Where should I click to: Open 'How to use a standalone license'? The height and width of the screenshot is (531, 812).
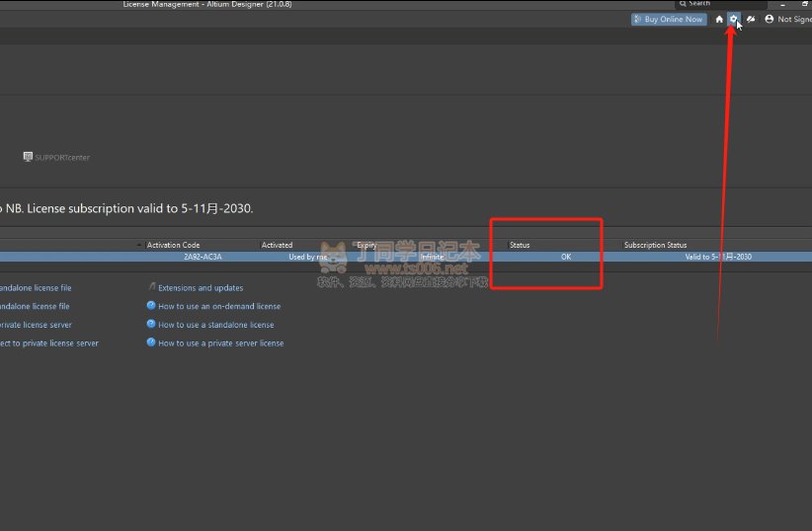(216, 325)
